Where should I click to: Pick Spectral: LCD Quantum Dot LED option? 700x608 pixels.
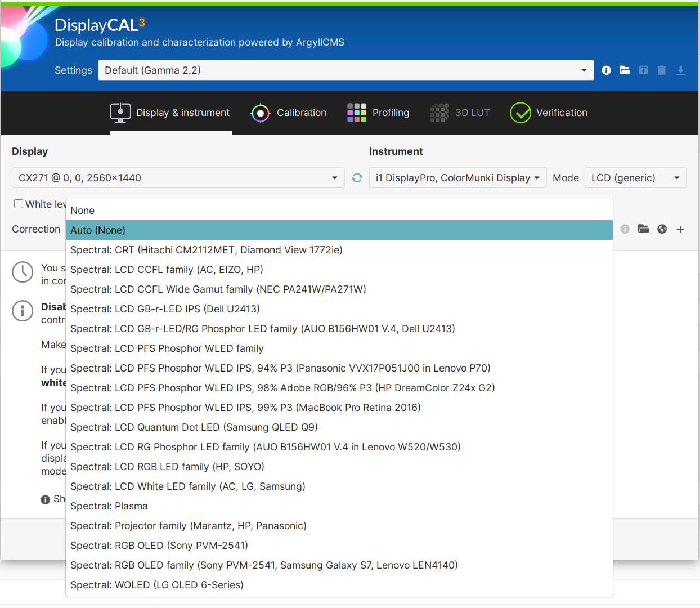click(194, 427)
